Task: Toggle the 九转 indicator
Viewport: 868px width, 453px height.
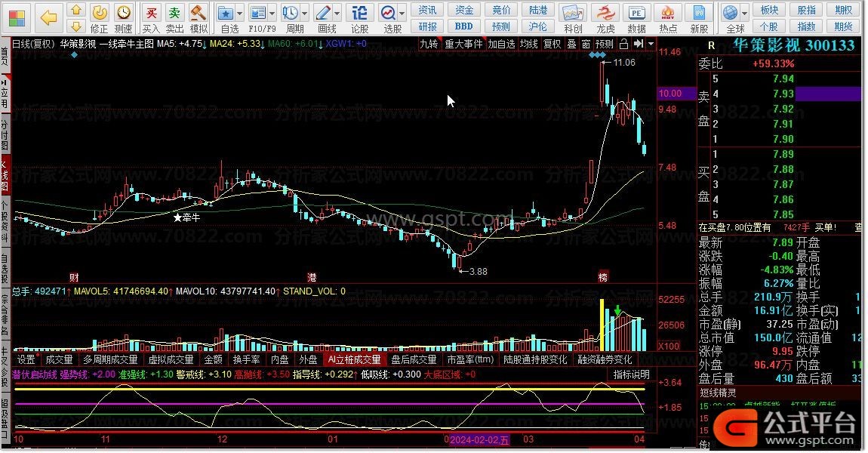Action: pos(429,44)
